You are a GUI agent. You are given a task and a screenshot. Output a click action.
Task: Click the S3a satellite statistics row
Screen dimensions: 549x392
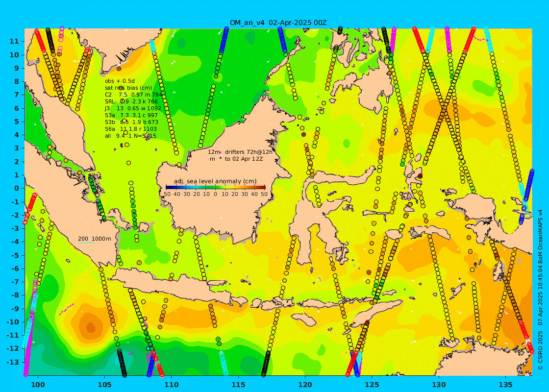click(131, 115)
